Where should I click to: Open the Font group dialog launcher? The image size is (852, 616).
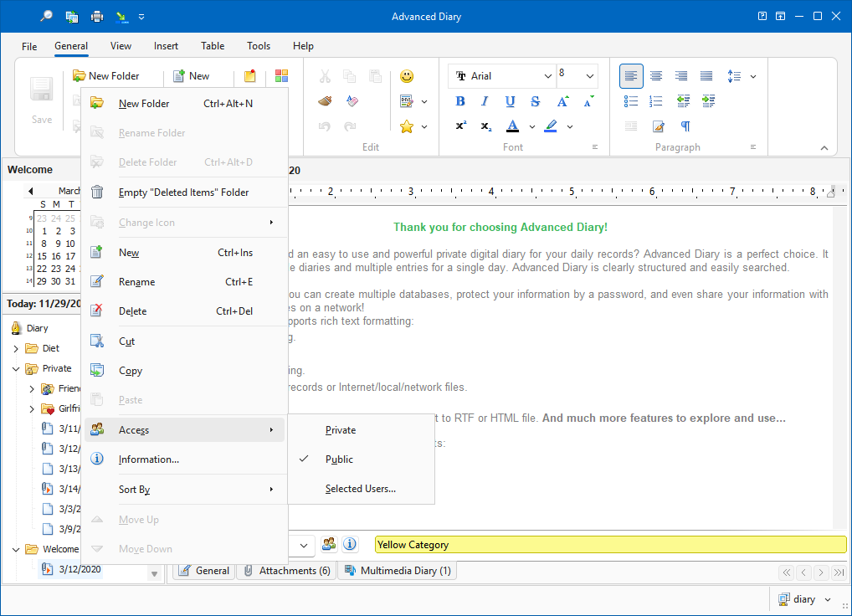tap(595, 147)
